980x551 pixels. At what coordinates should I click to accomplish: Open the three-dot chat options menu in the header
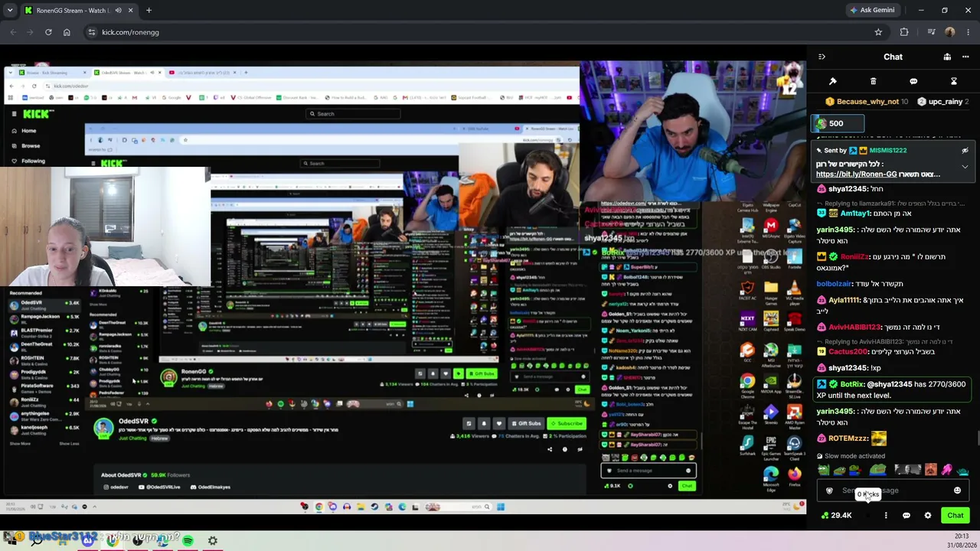[966, 57]
